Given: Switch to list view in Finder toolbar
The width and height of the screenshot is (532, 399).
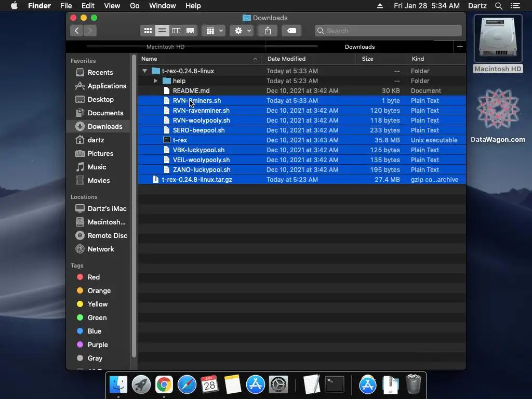Looking at the screenshot, I should click(x=162, y=31).
